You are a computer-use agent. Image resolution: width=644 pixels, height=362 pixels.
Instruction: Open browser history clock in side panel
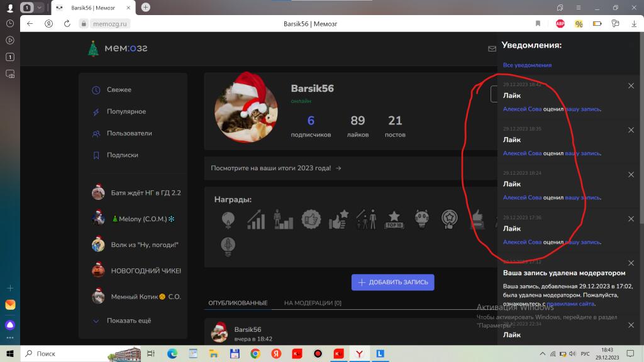point(10,24)
